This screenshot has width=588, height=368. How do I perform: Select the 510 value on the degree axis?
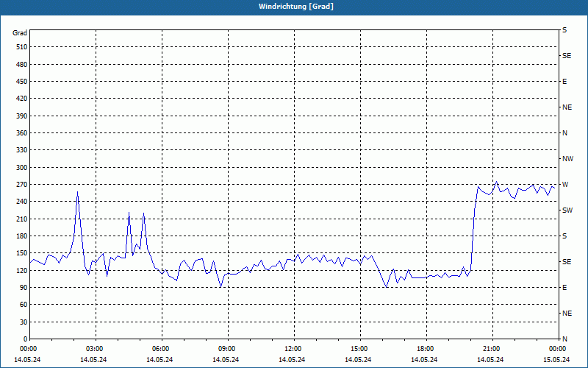pyautogui.click(x=22, y=47)
